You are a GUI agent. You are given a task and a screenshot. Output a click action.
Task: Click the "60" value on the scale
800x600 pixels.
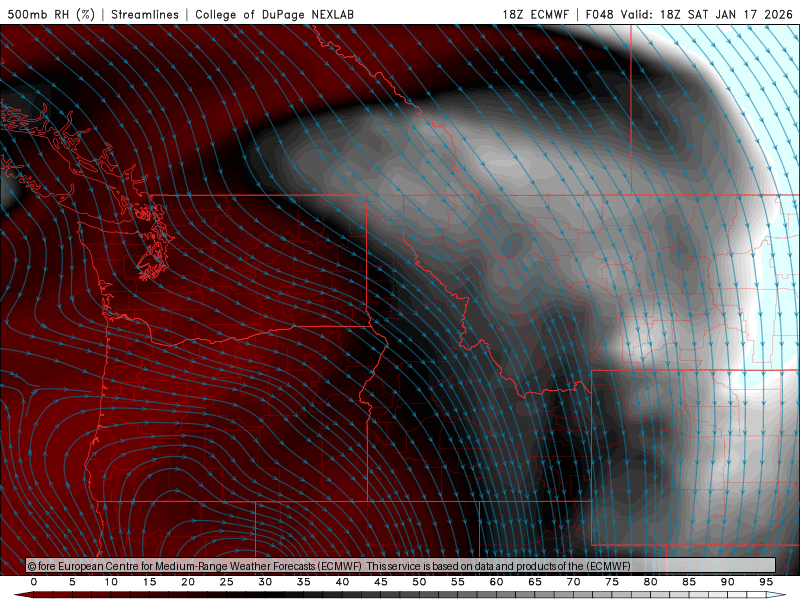tap(496, 582)
